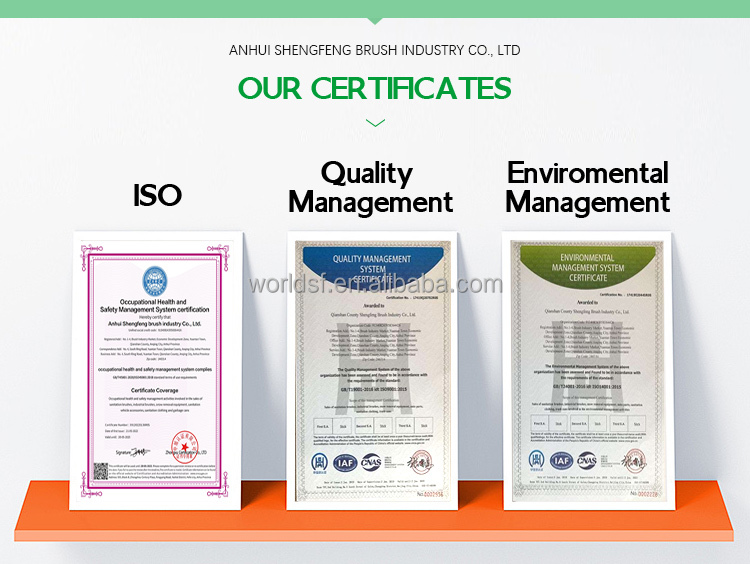Click 'Certificate Coverage' heading on ISO certificate

click(x=154, y=390)
